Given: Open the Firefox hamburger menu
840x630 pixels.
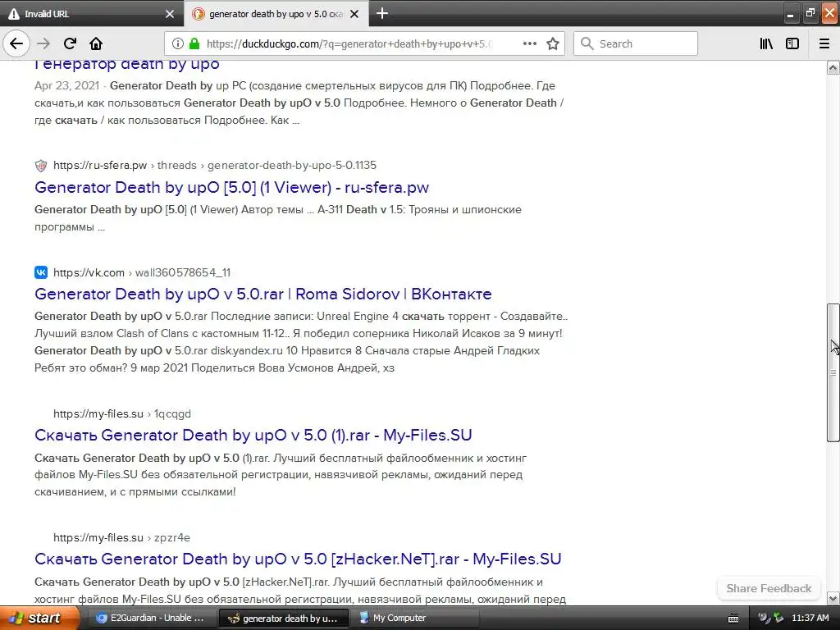Looking at the screenshot, I should point(824,43).
